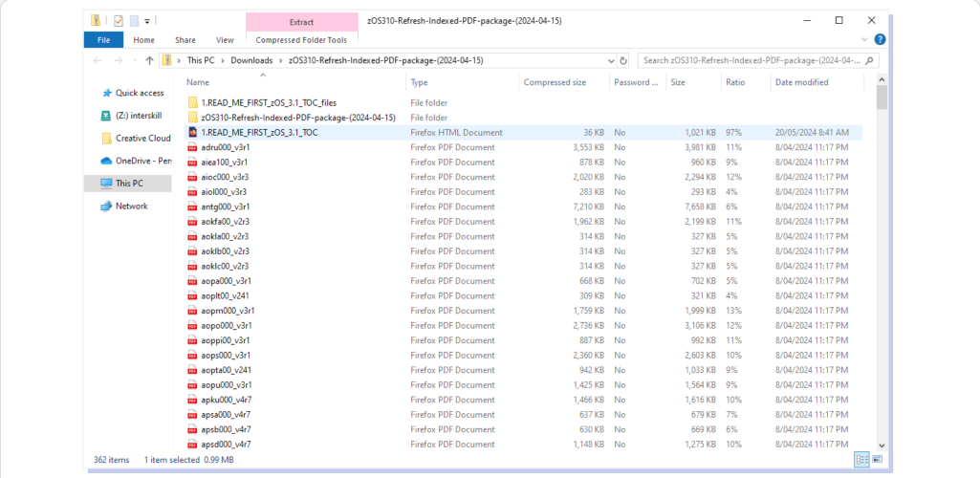Click the 7,210 KB compressed size cell
Screen dimensions: 980x478
coord(589,206)
